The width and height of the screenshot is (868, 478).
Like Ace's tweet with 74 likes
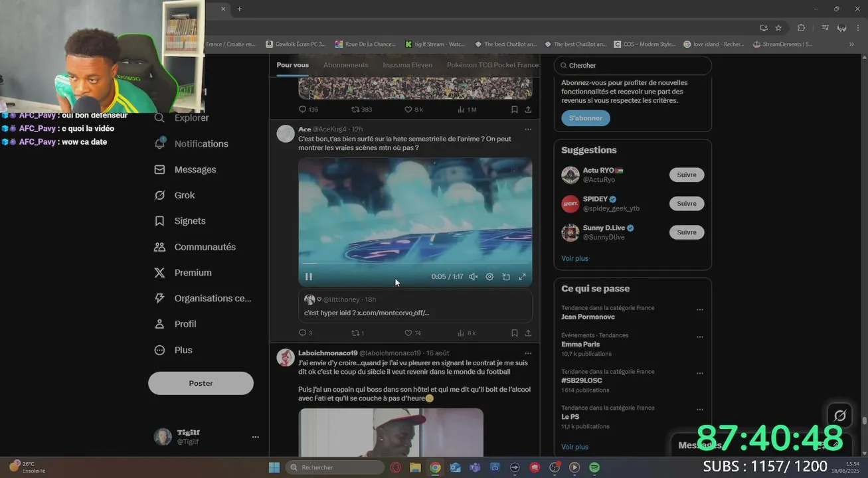click(x=408, y=333)
